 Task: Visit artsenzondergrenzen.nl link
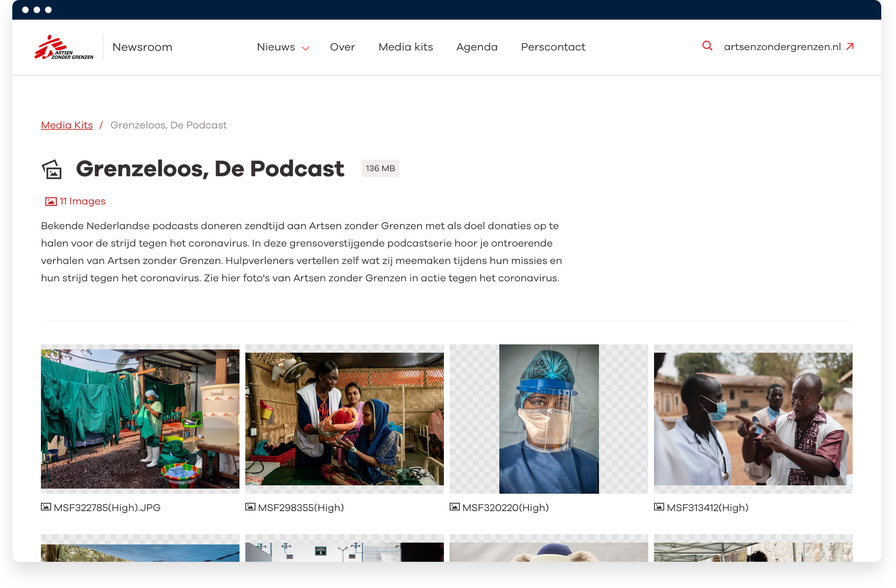(x=782, y=47)
